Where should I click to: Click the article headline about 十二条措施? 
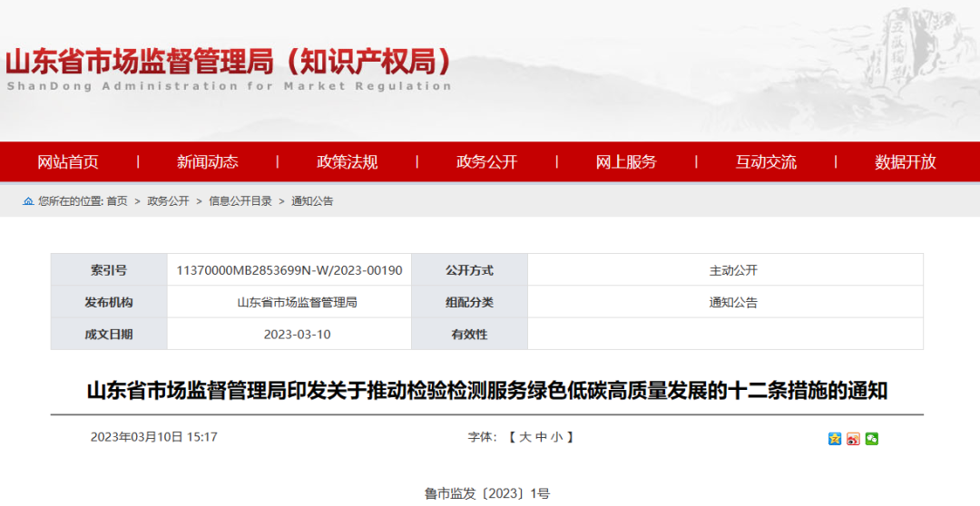[487, 391]
